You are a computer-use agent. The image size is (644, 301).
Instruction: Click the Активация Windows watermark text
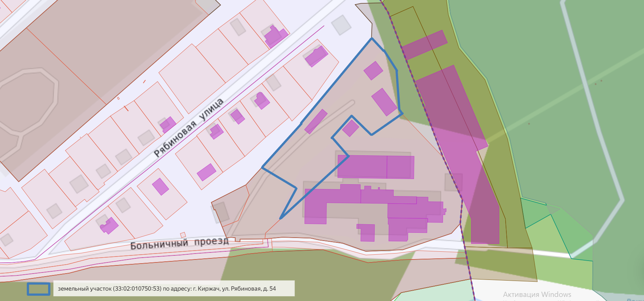537,294
